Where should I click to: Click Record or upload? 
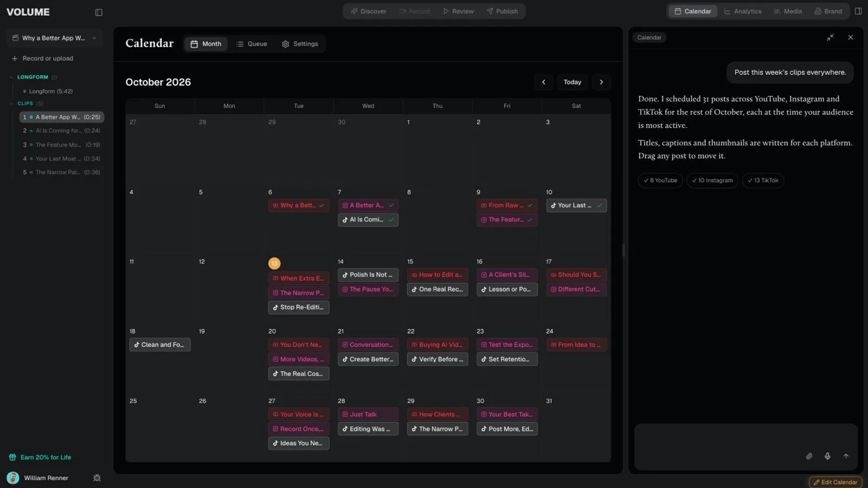[42, 59]
